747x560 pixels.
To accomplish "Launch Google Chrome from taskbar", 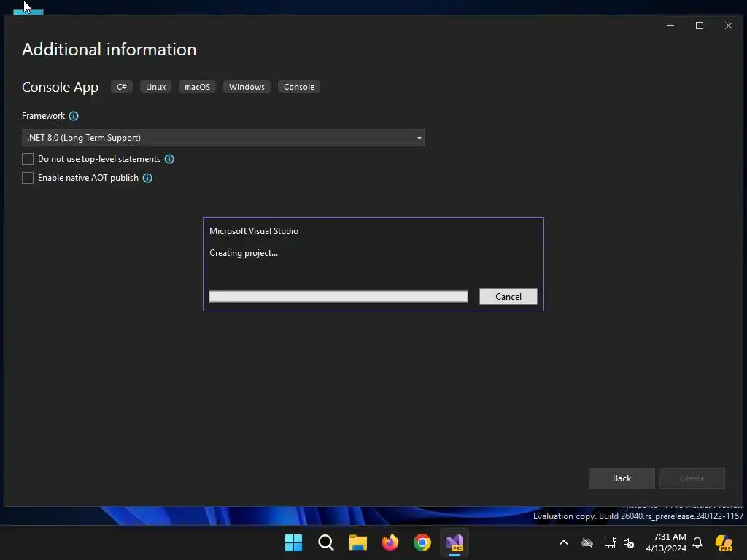I will (x=422, y=542).
